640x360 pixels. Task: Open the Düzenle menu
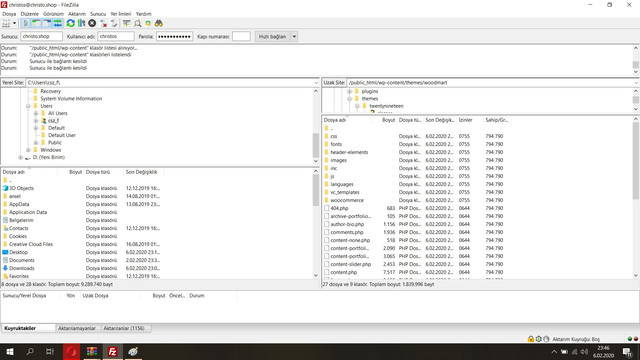pos(29,14)
